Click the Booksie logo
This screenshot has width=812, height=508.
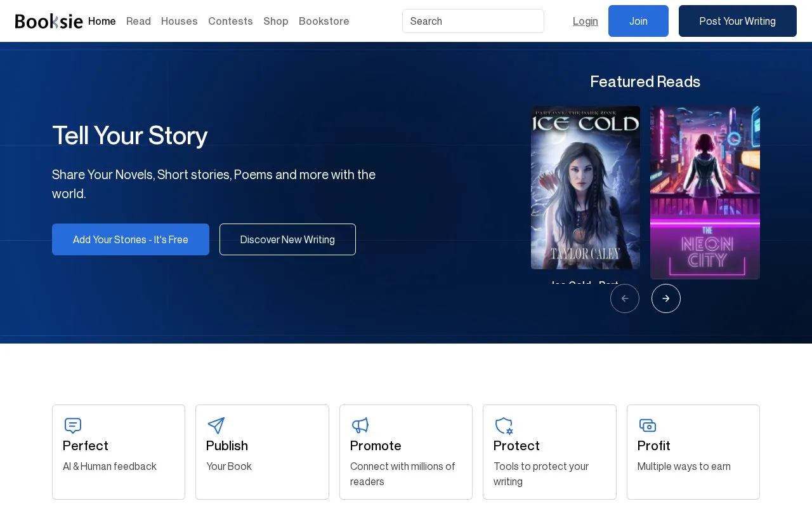[49, 21]
